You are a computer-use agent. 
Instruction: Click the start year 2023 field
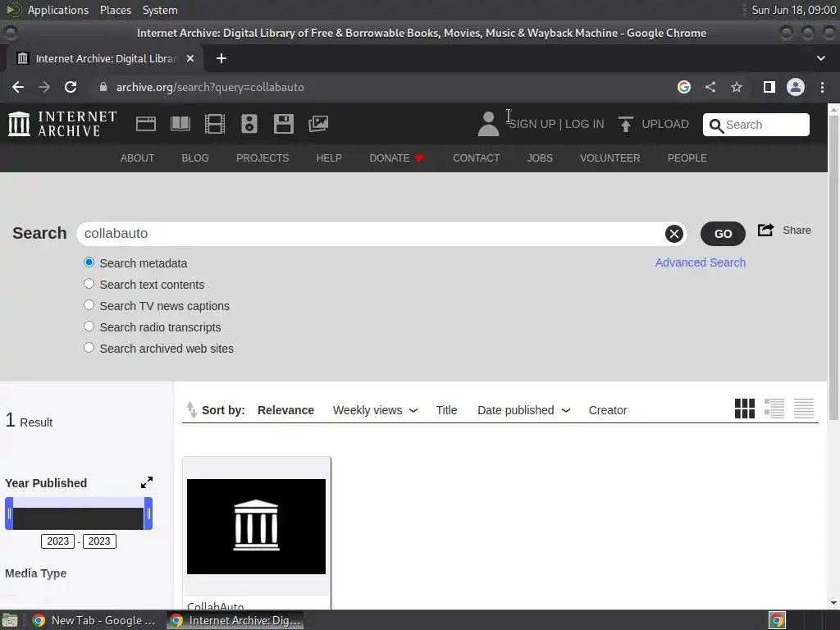58,541
